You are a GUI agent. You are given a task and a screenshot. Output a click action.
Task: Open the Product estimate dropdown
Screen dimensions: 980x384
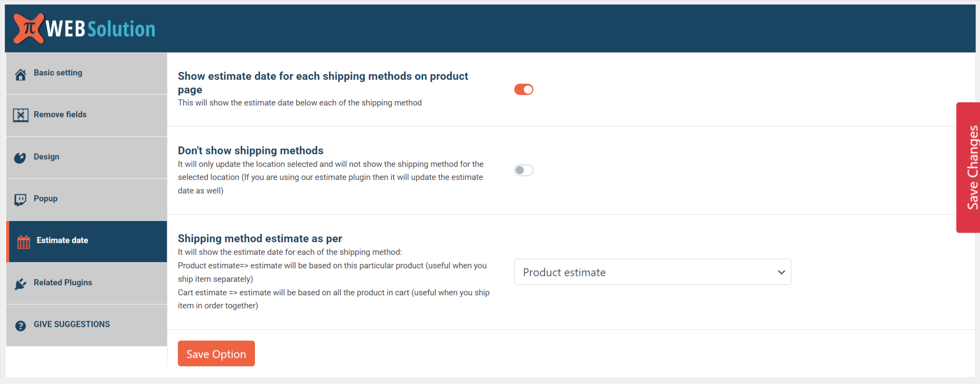pyautogui.click(x=652, y=272)
